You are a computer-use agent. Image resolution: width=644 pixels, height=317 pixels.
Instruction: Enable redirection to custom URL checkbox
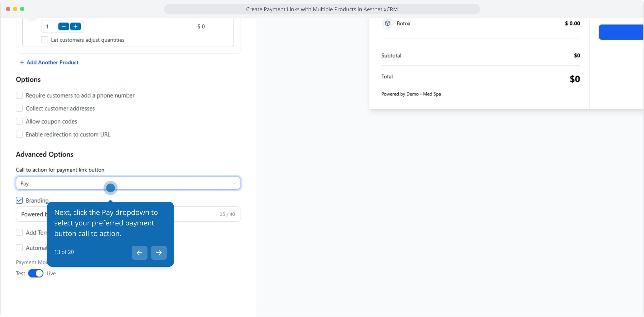coord(19,134)
